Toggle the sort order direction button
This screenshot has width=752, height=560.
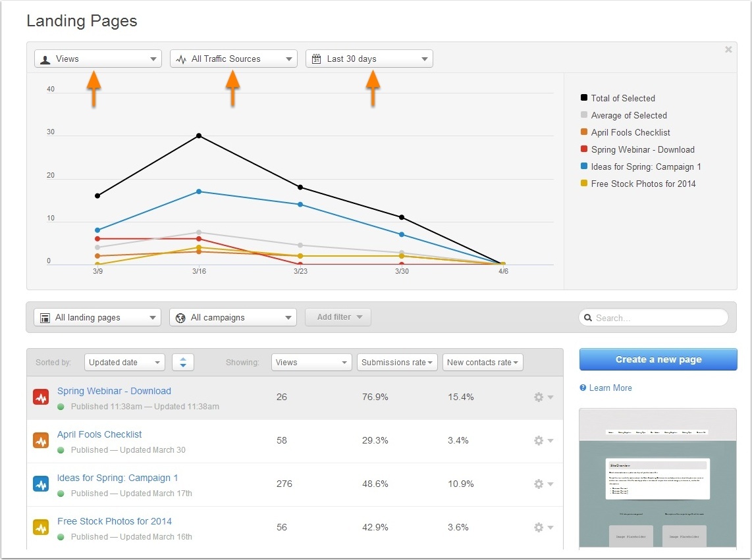click(x=183, y=362)
